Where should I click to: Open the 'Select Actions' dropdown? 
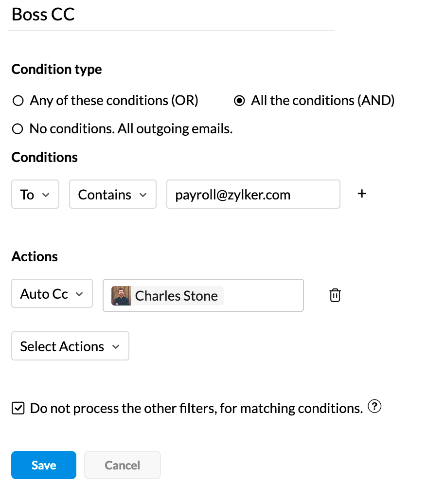(x=70, y=346)
